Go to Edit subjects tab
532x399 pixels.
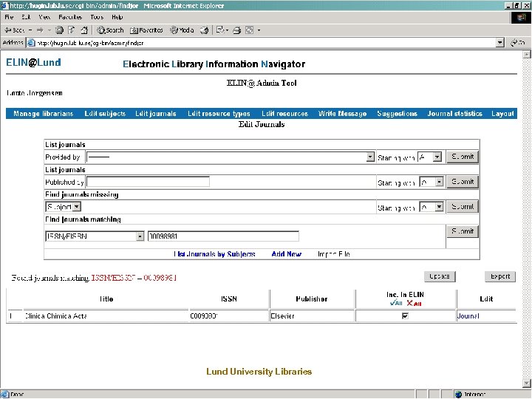click(x=105, y=114)
